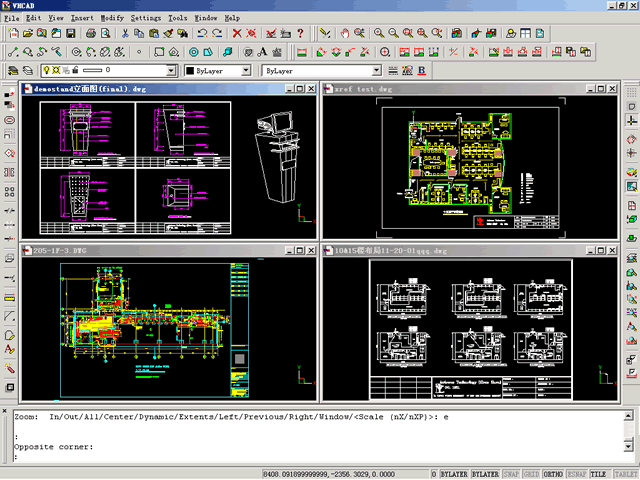Click the Help question mark icon
Image resolution: width=640 pixels, height=480 pixels.
pyautogui.click(x=300, y=33)
